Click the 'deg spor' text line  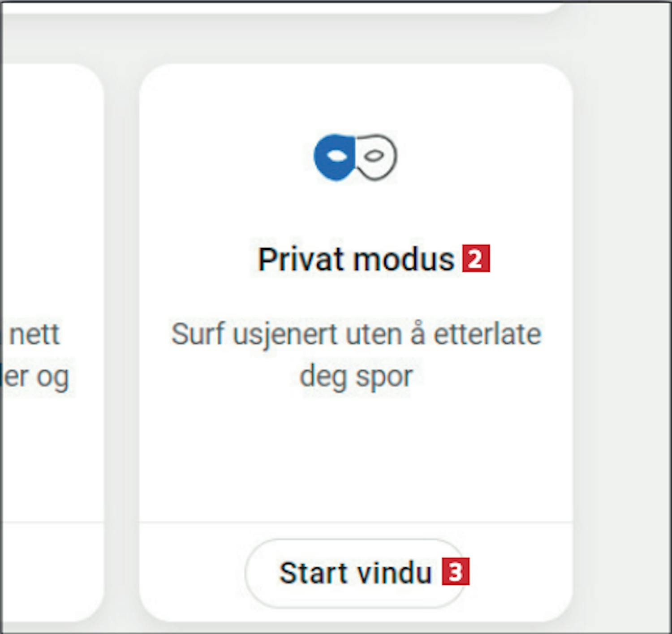click(356, 377)
